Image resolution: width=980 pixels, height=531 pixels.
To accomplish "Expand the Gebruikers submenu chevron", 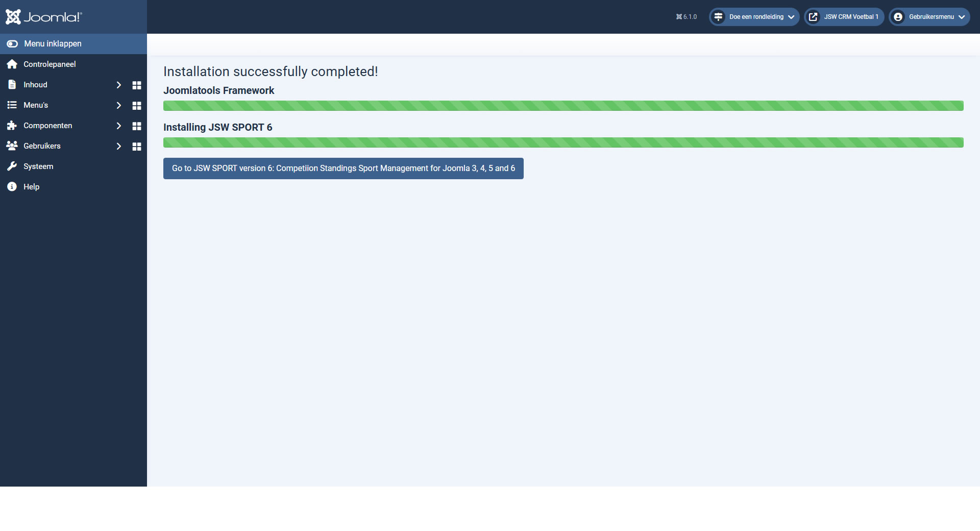I will 119,146.
